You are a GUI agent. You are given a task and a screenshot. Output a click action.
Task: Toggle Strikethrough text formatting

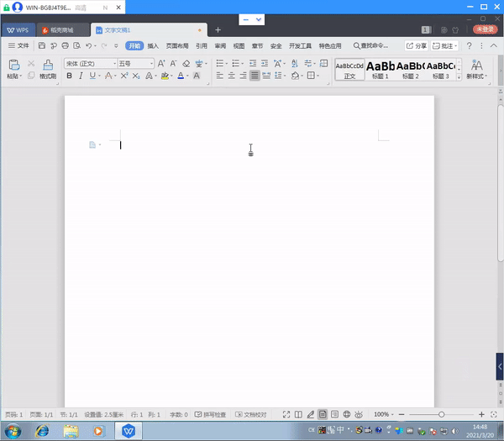pyautogui.click(x=108, y=76)
